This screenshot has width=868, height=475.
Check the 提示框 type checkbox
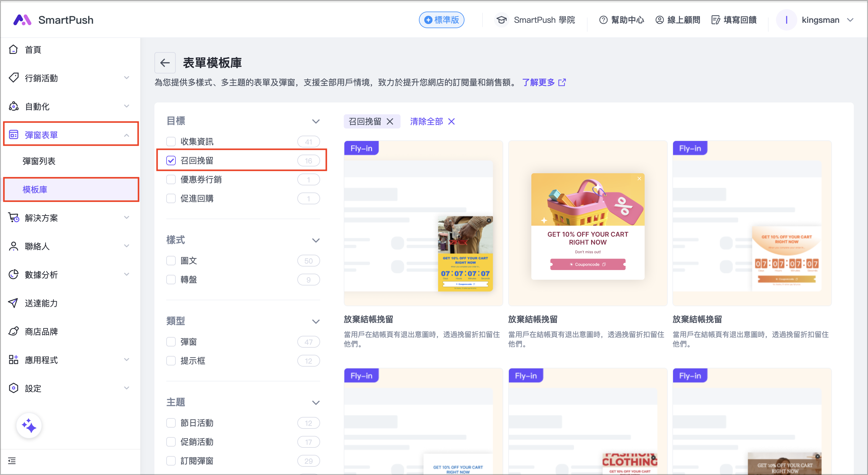click(x=171, y=361)
